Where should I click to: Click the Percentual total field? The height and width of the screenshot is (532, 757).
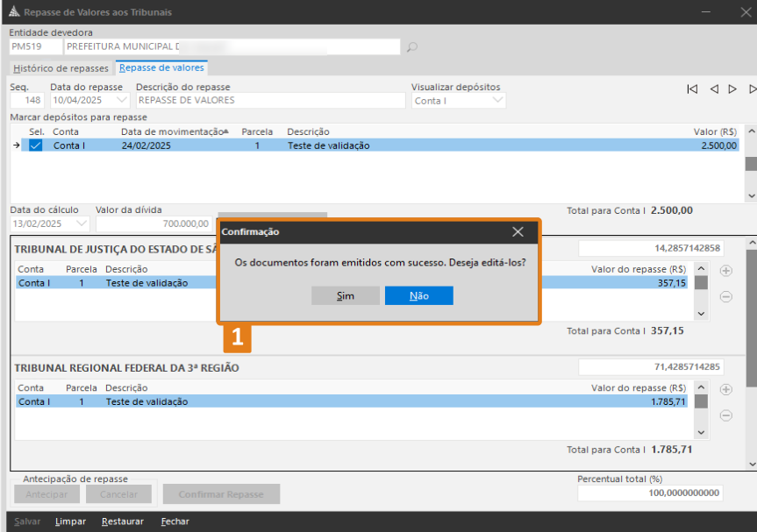pyautogui.click(x=650, y=493)
